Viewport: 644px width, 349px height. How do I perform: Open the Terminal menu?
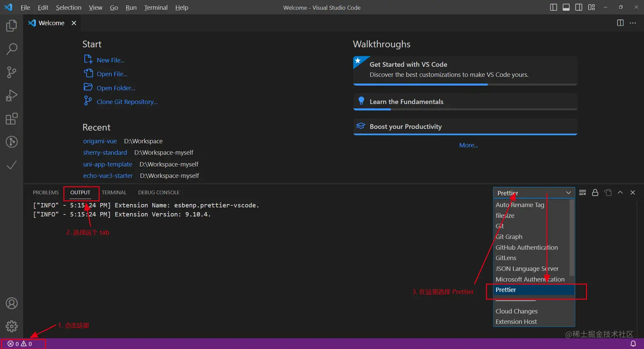[156, 7]
